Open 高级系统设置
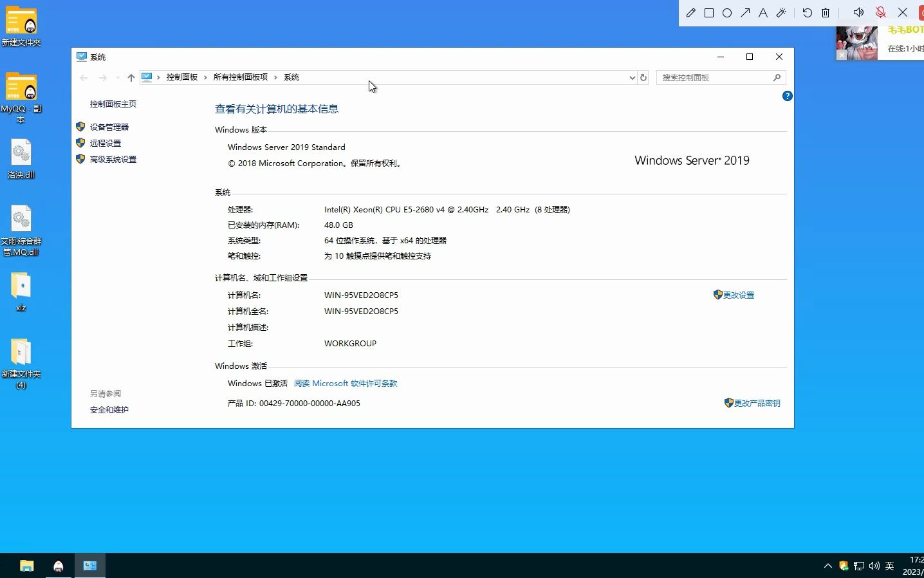The width and height of the screenshot is (924, 578). point(113,159)
